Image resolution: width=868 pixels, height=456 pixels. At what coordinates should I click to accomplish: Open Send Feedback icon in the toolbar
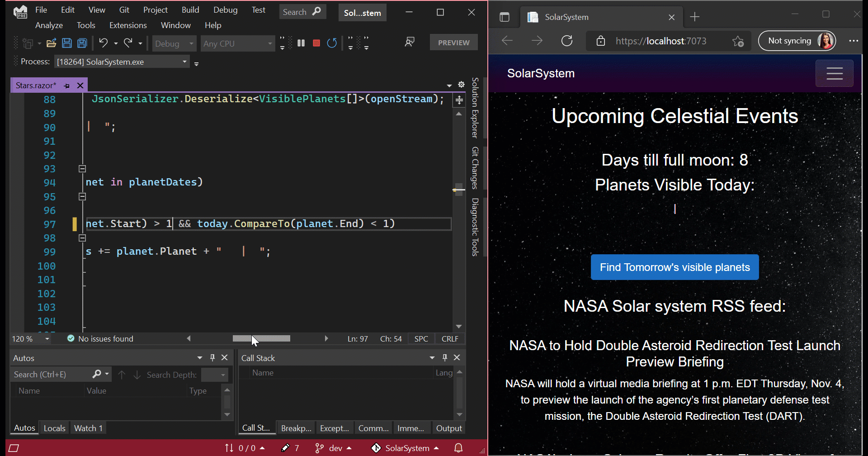click(x=410, y=42)
